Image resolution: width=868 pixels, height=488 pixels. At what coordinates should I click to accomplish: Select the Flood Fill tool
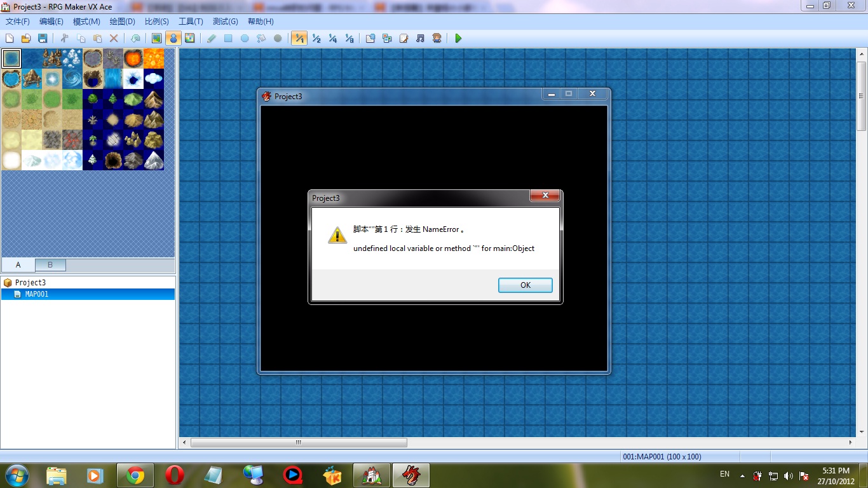pyautogui.click(x=261, y=38)
